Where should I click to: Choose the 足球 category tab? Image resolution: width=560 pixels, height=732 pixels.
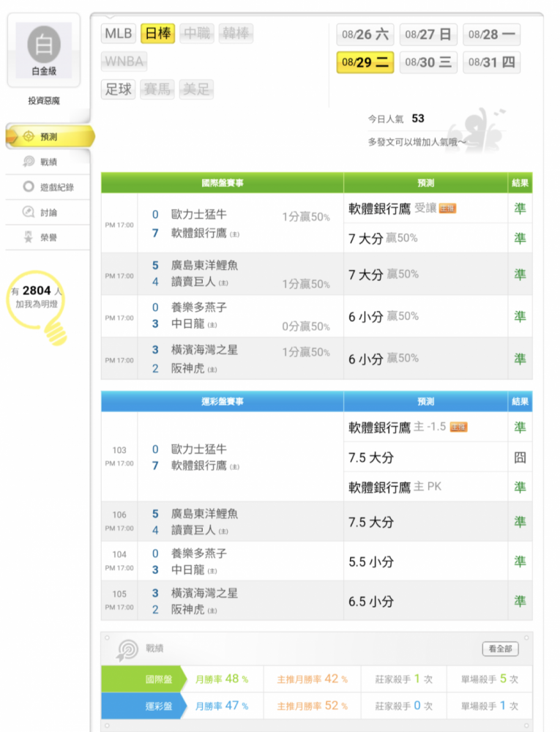point(119,89)
